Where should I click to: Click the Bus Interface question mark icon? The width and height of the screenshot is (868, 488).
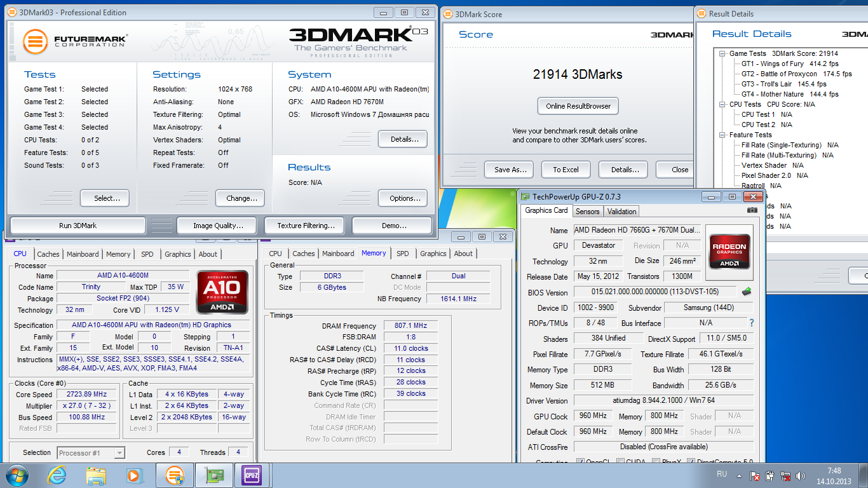pos(752,323)
